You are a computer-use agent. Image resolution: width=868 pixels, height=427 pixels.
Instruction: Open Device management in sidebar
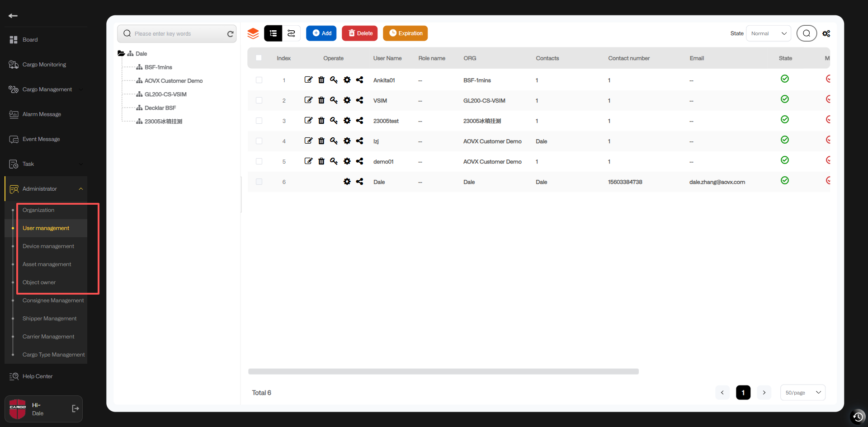click(x=48, y=246)
